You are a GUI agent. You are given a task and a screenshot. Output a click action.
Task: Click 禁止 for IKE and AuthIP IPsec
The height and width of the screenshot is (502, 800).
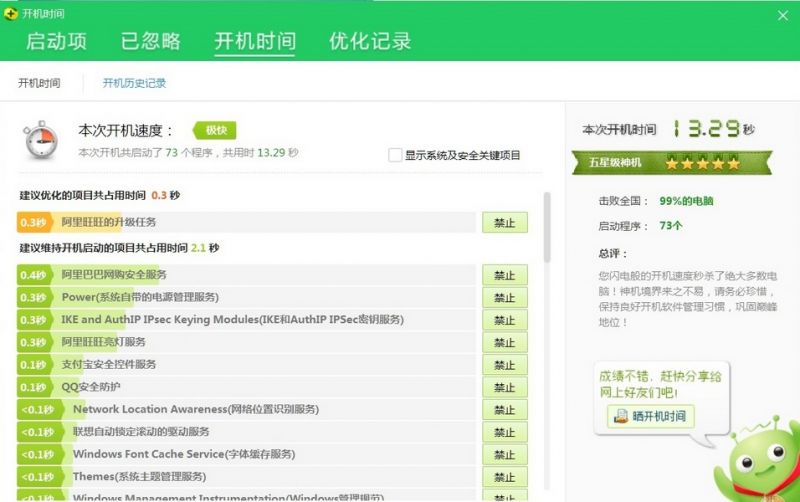pyautogui.click(x=505, y=320)
